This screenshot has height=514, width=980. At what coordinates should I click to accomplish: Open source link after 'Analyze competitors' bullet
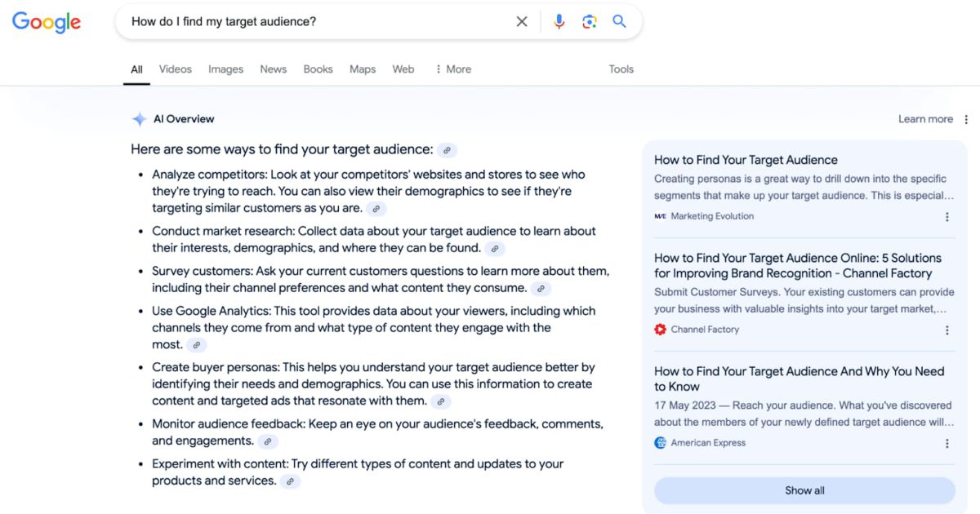coord(376,209)
